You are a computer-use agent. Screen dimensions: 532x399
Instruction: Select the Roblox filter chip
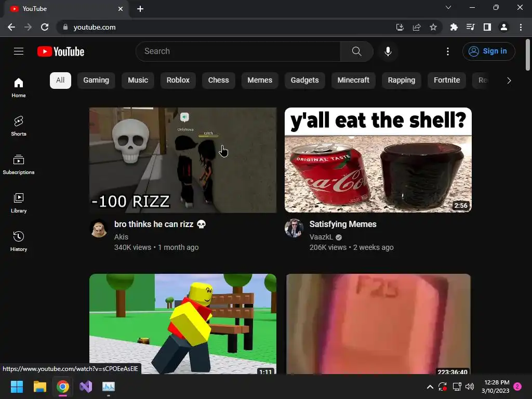(178, 81)
